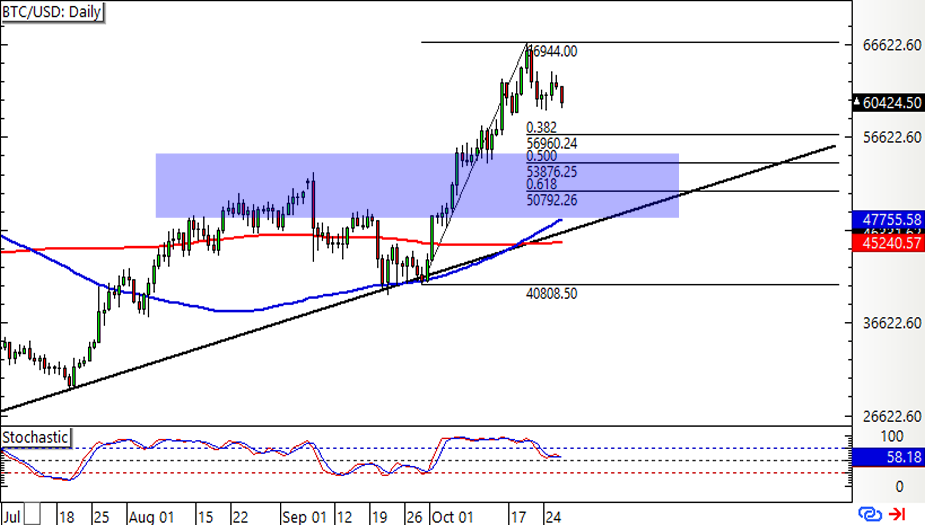Select the 0.382 Fibonacci level label
This screenshot has height=525, width=925.
pos(541,127)
